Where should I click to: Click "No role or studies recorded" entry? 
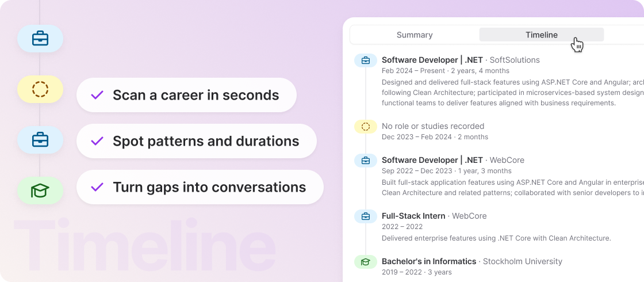(433, 126)
